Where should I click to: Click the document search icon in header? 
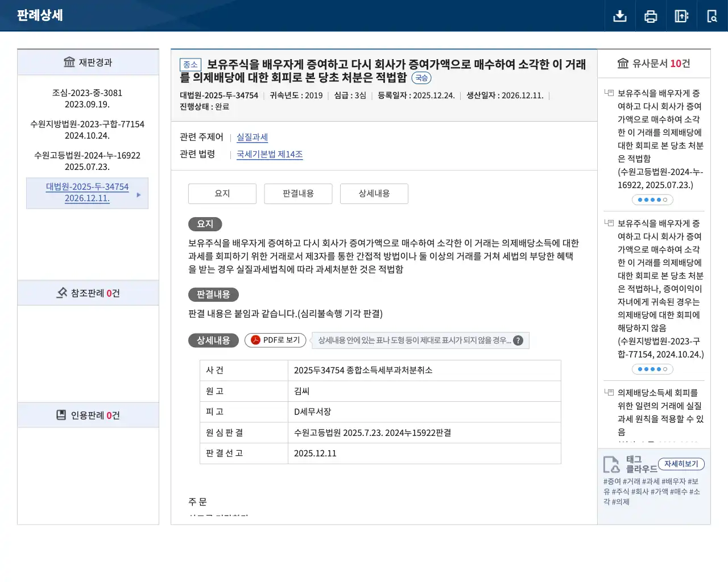pyautogui.click(x=712, y=16)
